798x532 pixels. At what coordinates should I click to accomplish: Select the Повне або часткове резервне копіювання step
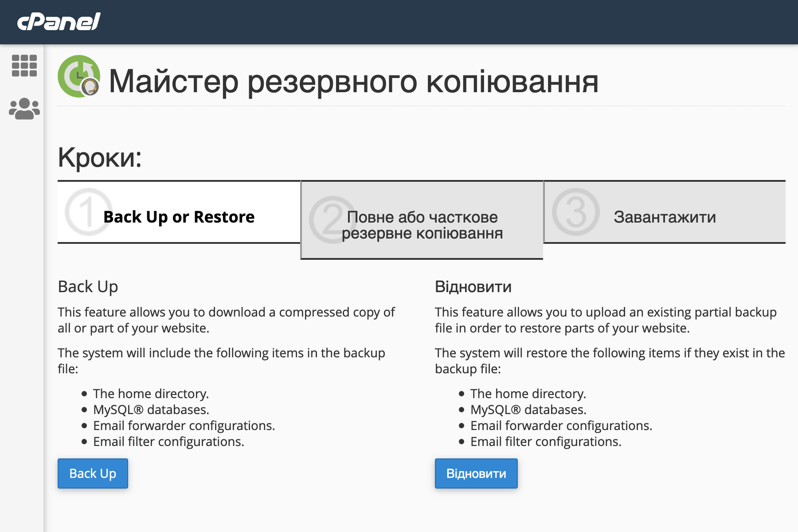tap(422, 220)
